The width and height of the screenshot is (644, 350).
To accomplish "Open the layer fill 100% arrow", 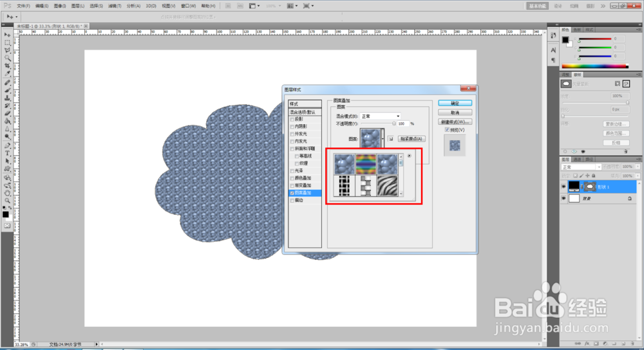I will coord(638,176).
